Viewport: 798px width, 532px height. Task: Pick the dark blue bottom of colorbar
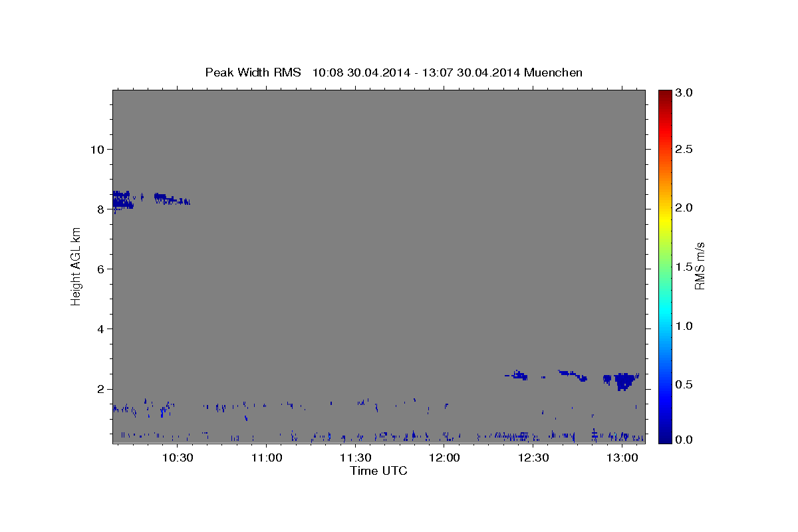coord(664,438)
